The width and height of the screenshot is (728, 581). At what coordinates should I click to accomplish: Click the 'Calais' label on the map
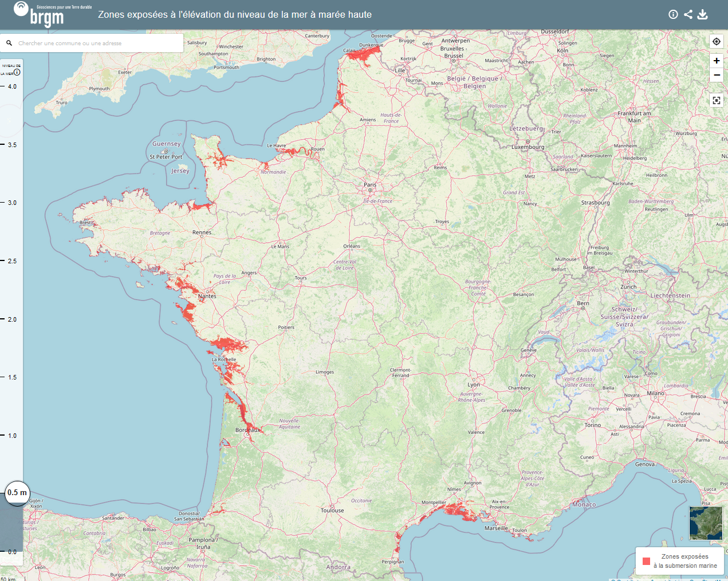click(349, 50)
